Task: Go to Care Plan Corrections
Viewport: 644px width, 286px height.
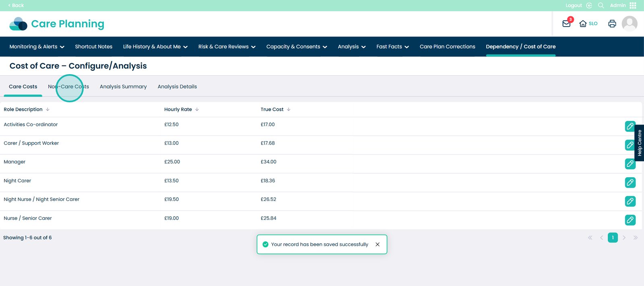Action: [447, 47]
